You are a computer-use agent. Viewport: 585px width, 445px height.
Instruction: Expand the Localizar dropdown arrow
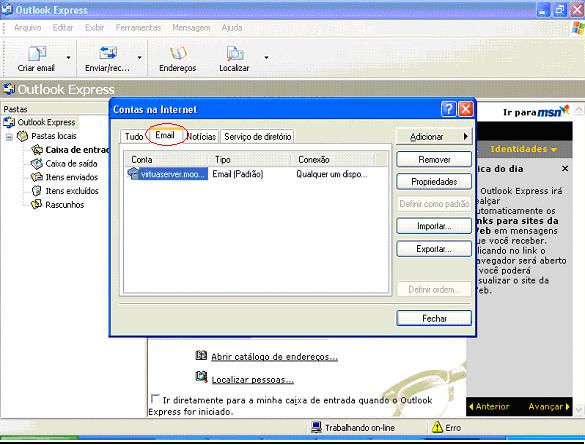[266, 58]
